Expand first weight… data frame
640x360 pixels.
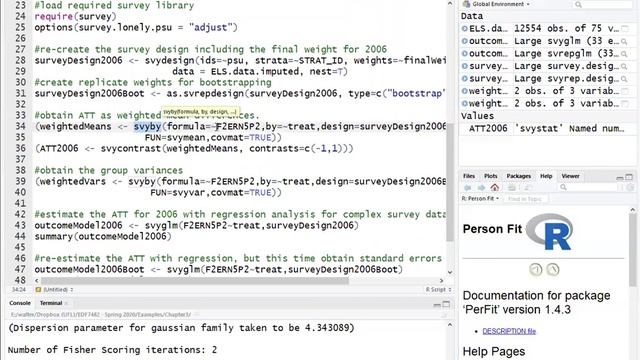click(x=464, y=91)
